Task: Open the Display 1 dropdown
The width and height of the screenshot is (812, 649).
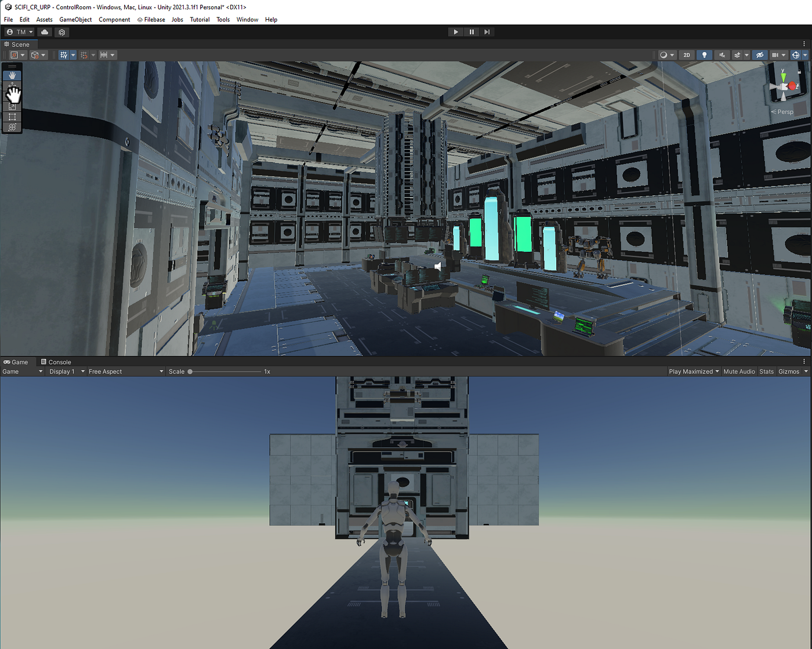Action: click(x=67, y=371)
